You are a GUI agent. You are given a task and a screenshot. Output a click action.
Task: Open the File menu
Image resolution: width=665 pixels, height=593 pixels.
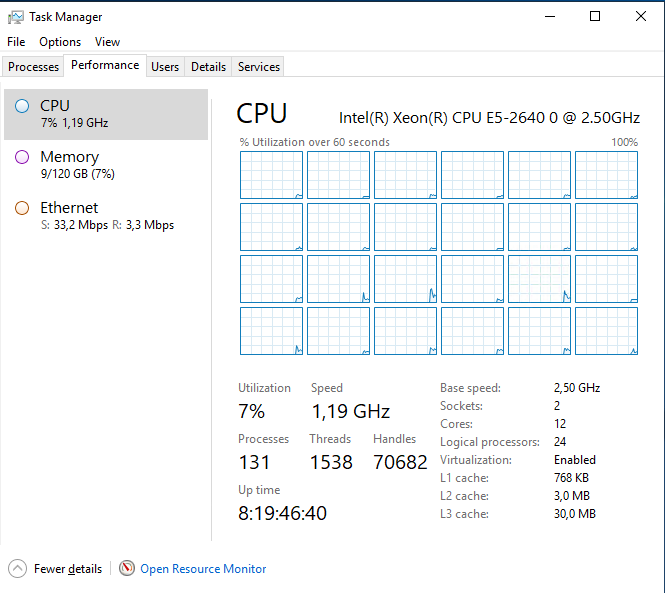pos(16,42)
